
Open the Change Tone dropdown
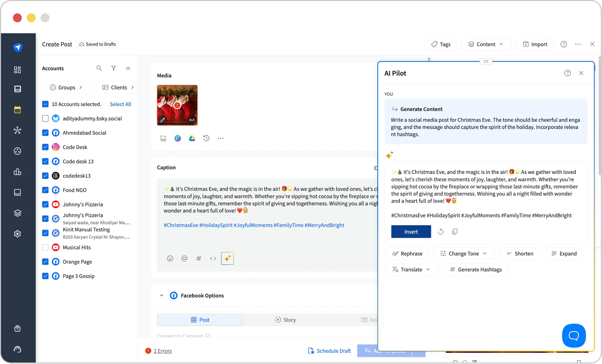(464, 253)
